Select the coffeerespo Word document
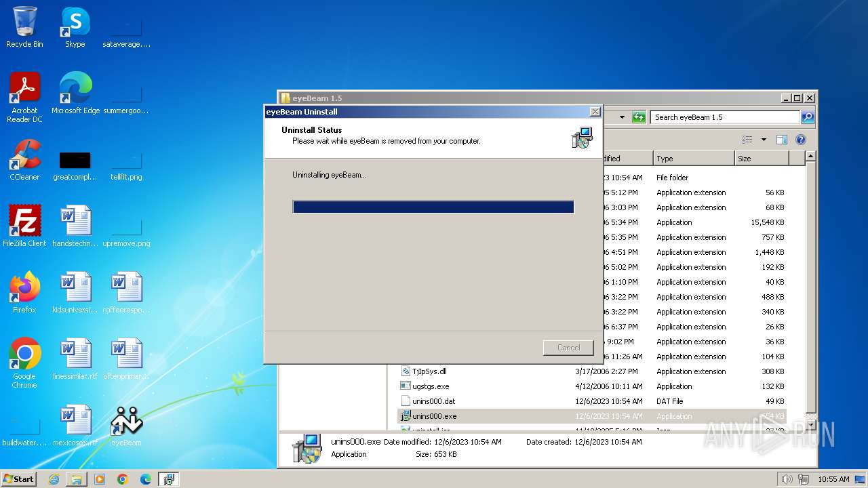The image size is (868, 488). tap(126, 293)
